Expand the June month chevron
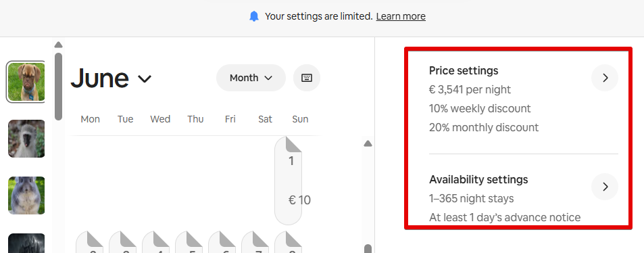Screen dimensions: 644x253 [144, 78]
